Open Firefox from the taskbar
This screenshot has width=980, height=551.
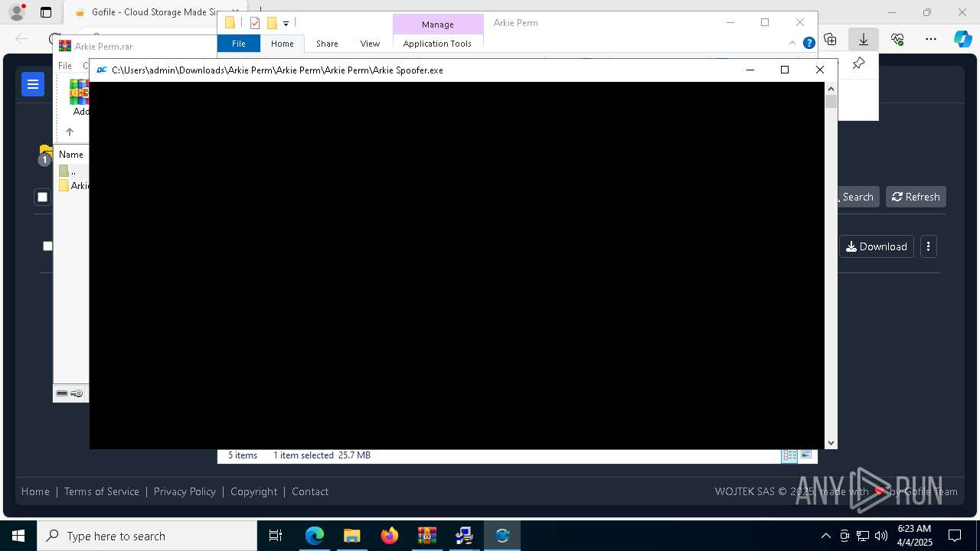point(390,536)
